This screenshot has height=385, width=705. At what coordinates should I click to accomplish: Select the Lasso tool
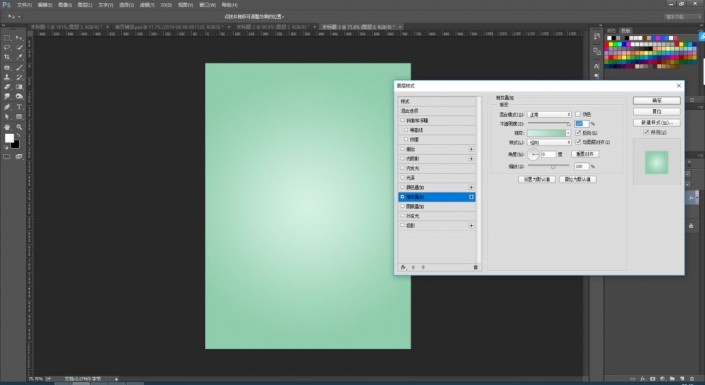pos(7,48)
